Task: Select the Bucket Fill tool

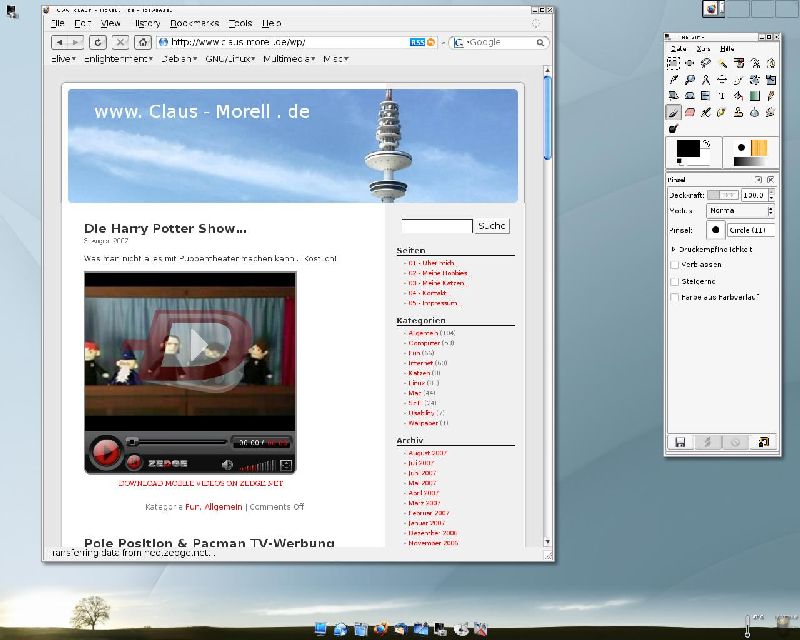Action: [x=739, y=96]
